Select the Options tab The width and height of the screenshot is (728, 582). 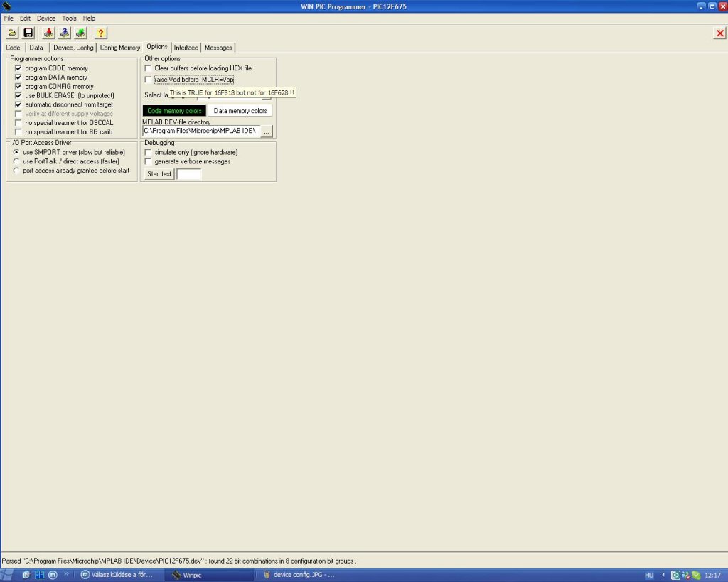(157, 46)
